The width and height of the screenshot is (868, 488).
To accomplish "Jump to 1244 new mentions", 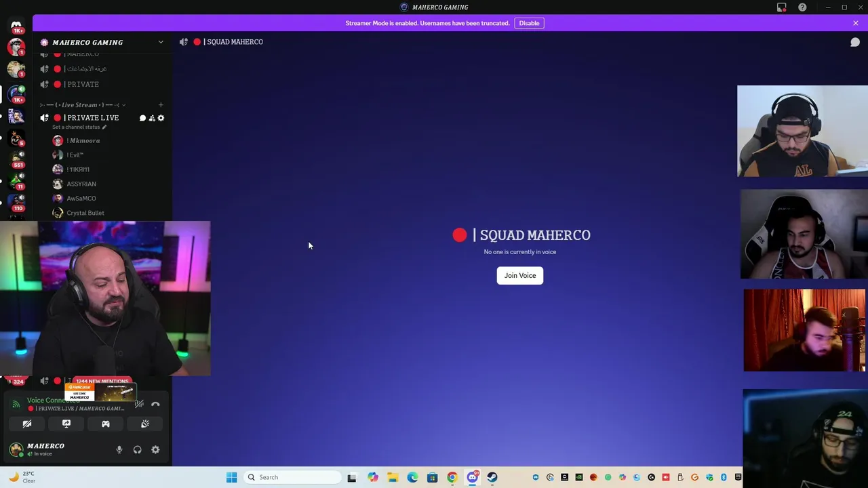I will [x=102, y=381].
